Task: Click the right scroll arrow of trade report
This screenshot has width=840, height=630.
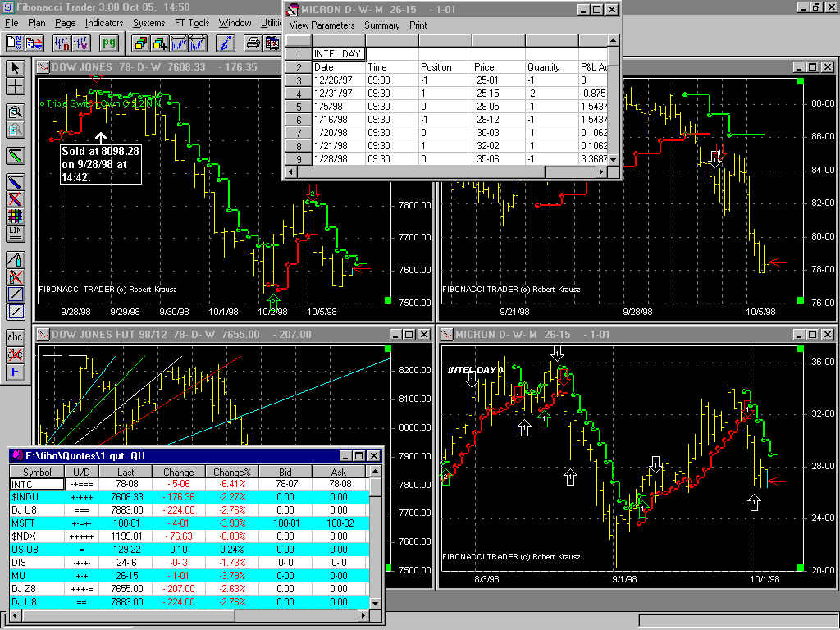Action: (x=601, y=172)
